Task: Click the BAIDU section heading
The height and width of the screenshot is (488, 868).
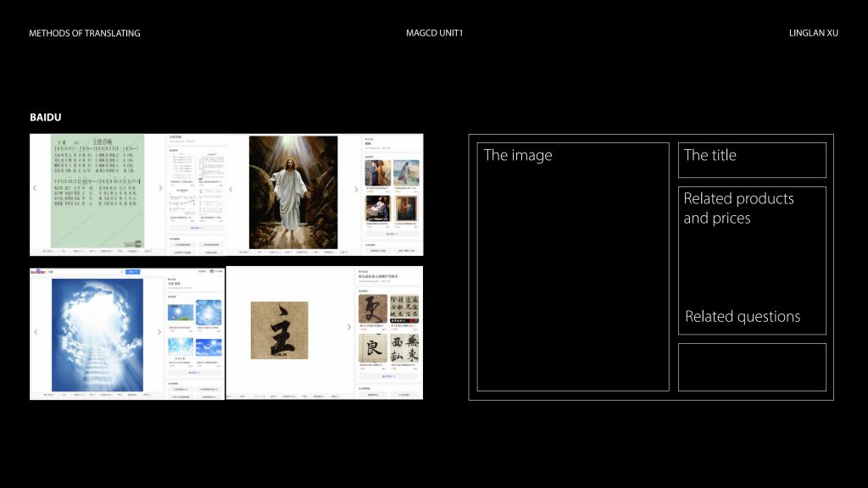Action: [x=46, y=117]
